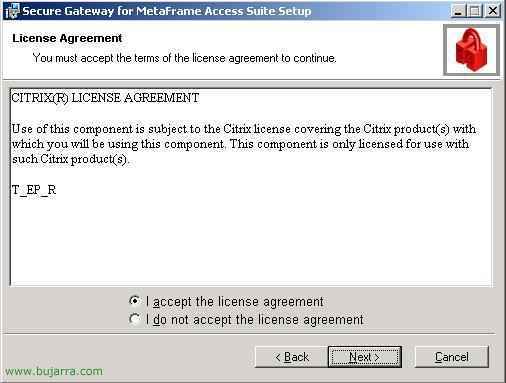Minimize the Secure Gateway setup window

click(458, 11)
